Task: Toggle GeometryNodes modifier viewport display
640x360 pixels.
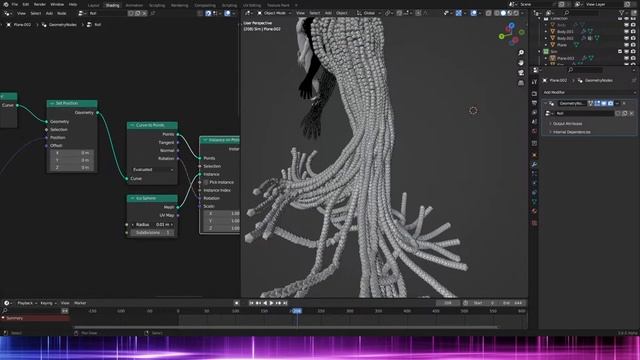Action: 604,103
